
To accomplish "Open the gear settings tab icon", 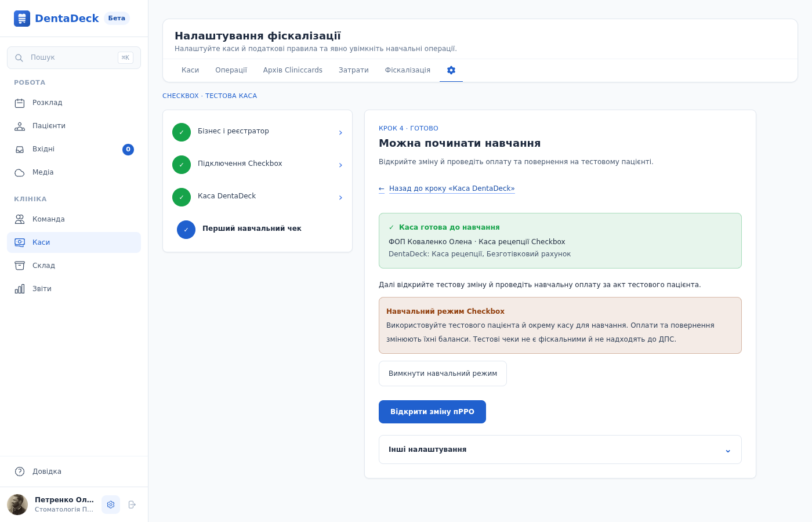I will tap(451, 70).
